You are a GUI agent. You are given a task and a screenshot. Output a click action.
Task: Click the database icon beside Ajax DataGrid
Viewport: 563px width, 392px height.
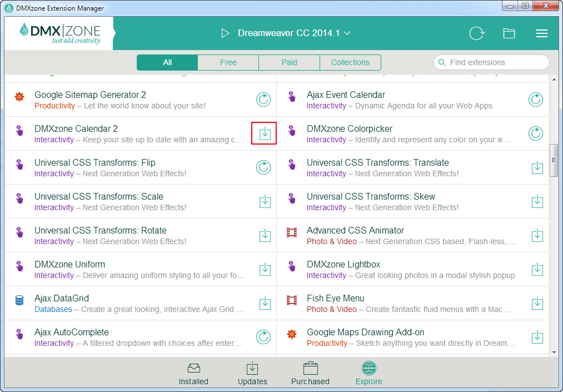[x=19, y=300]
